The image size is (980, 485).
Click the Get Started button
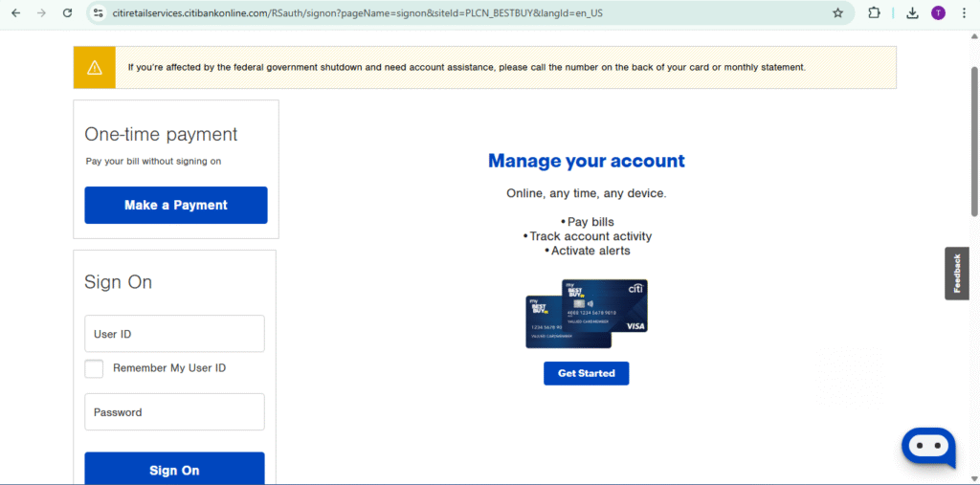pos(586,373)
